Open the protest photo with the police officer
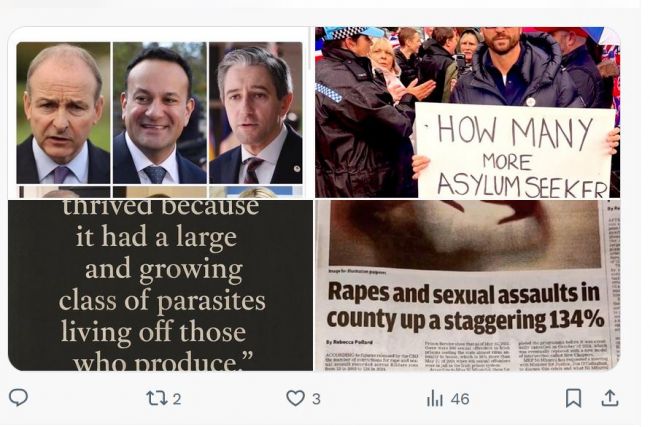This screenshot has height=427, width=650. [468, 113]
